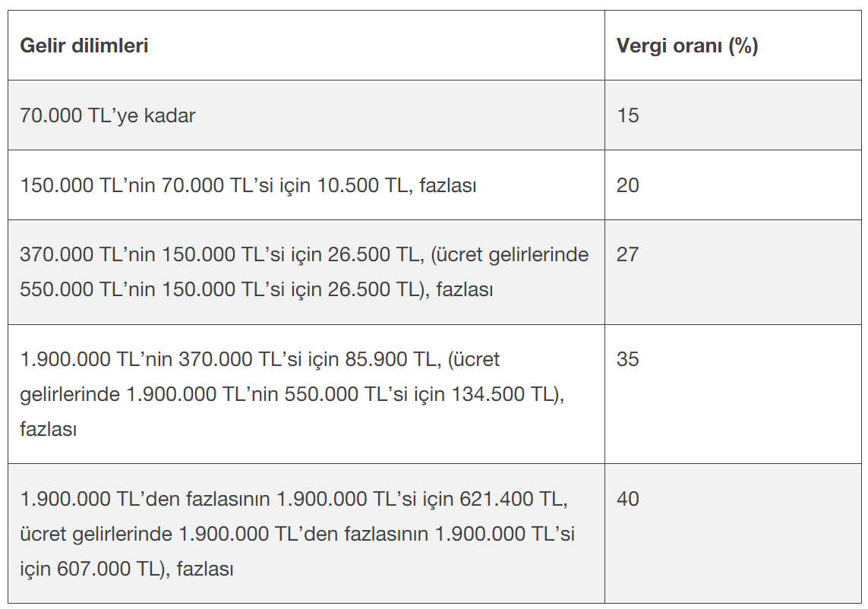868x609 pixels.
Task: Click the 'Gelir dilimleri' column header
Action: tap(84, 46)
